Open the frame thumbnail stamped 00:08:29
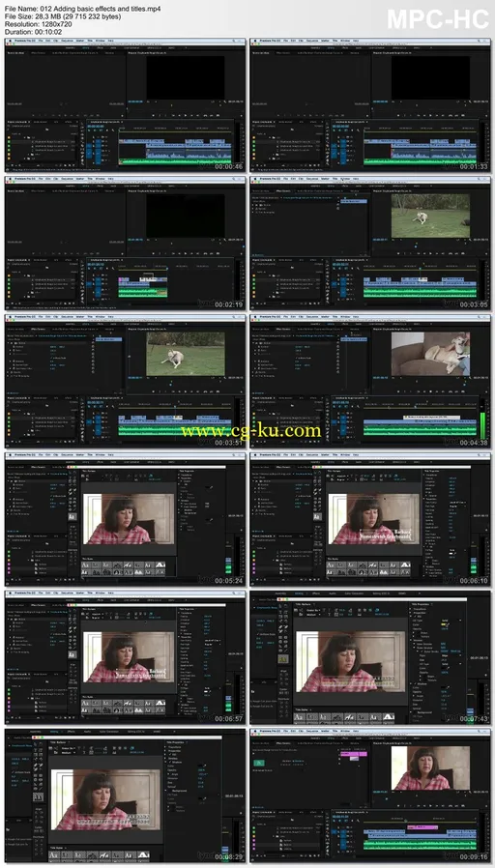 (125, 796)
